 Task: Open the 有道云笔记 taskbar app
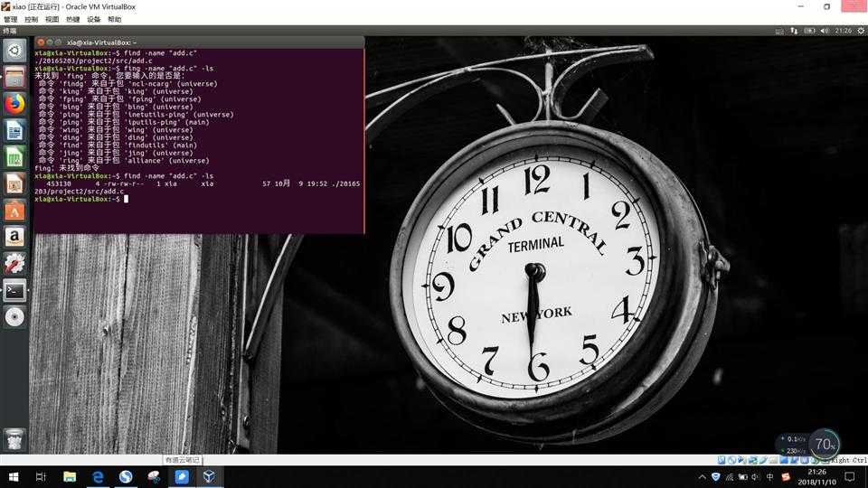tap(182, 476)
